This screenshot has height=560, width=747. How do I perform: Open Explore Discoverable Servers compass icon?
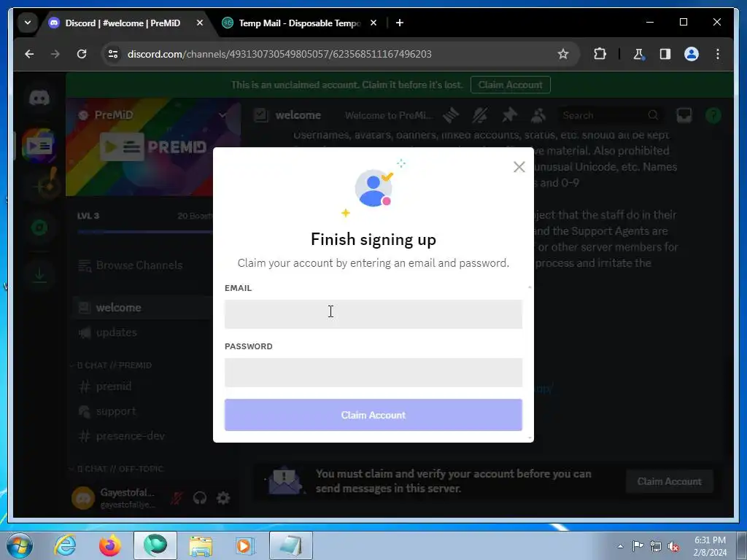(x=39, y=228)
